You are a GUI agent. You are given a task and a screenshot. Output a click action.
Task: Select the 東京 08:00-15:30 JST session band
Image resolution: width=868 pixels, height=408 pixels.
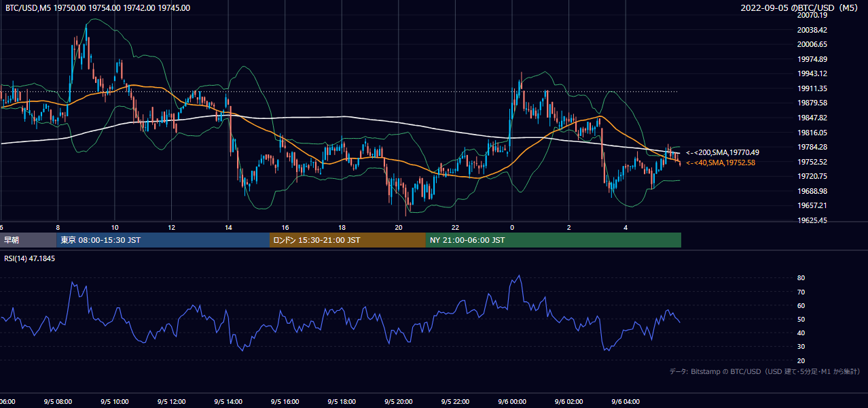[x=163, y=240]
